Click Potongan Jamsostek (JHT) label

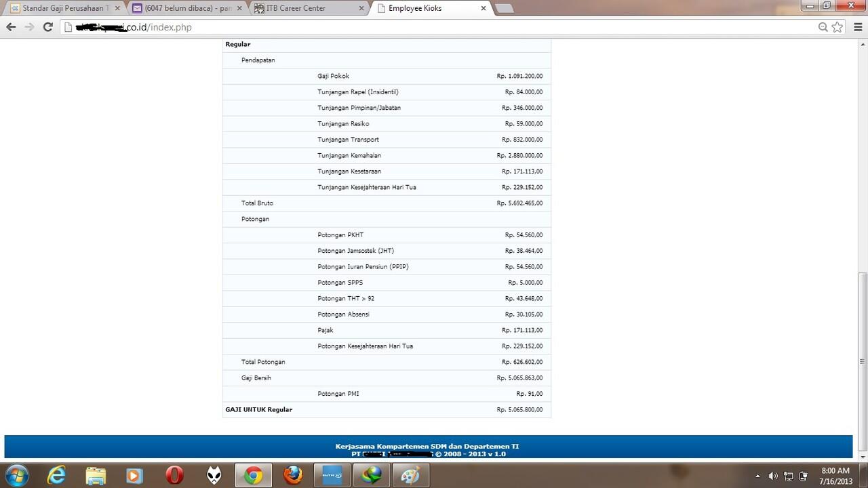click(x=355, y=251)
